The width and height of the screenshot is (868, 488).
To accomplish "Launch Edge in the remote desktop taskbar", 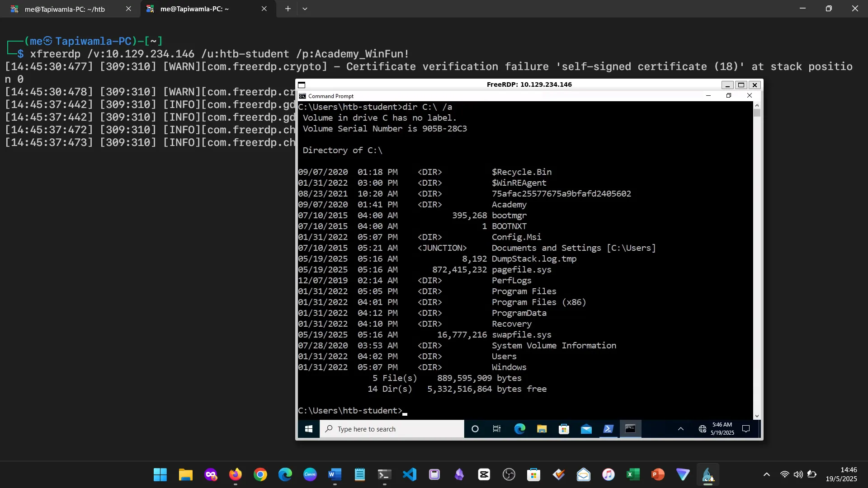I will click(519, 429).
